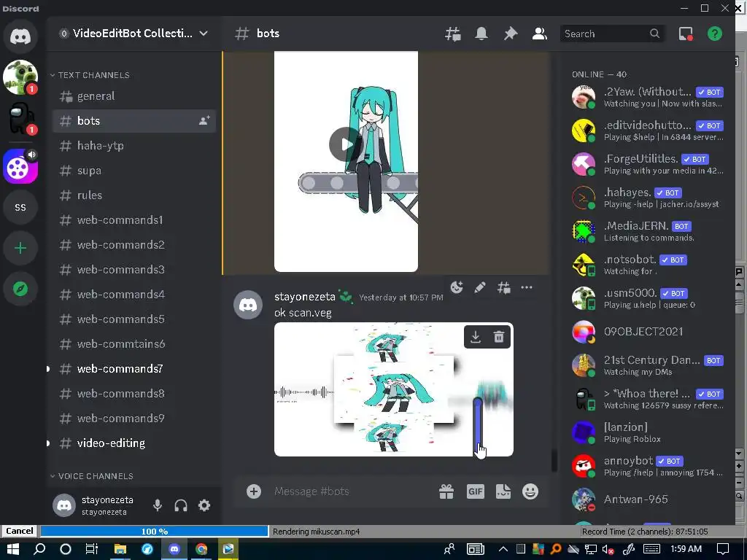Open the SS server icon

[x=20, y=207]
